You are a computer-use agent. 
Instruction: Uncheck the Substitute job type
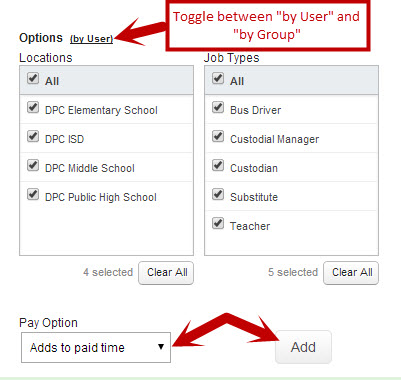click(x=218, y=194)
